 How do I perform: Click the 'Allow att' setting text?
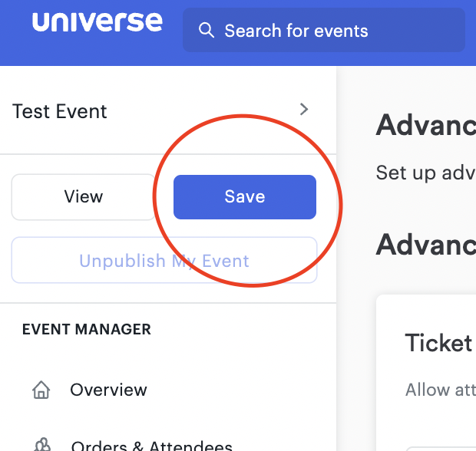[x=441, y=390]
